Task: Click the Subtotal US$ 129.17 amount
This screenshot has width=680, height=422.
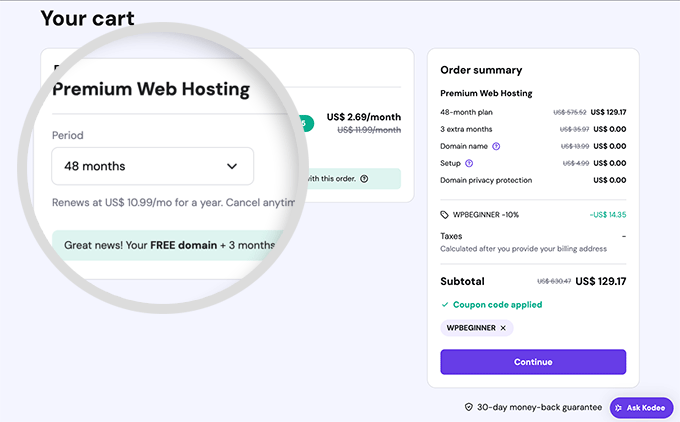Action: (x=600, y=282)
